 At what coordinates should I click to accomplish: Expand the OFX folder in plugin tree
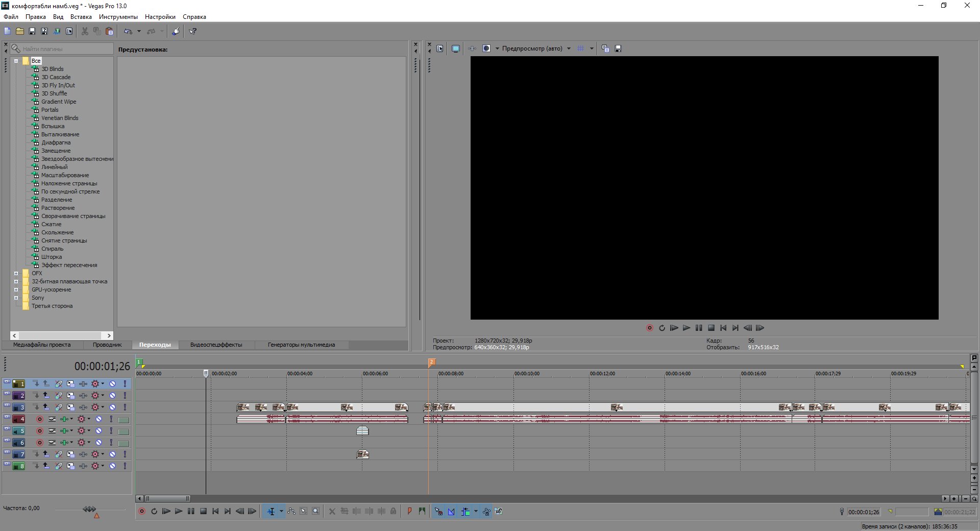16,273
